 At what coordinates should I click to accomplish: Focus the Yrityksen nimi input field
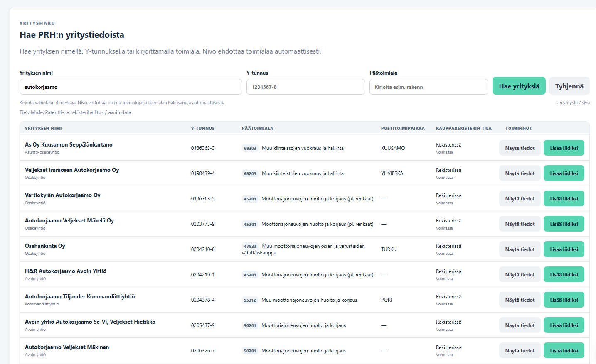coord(131,87)
